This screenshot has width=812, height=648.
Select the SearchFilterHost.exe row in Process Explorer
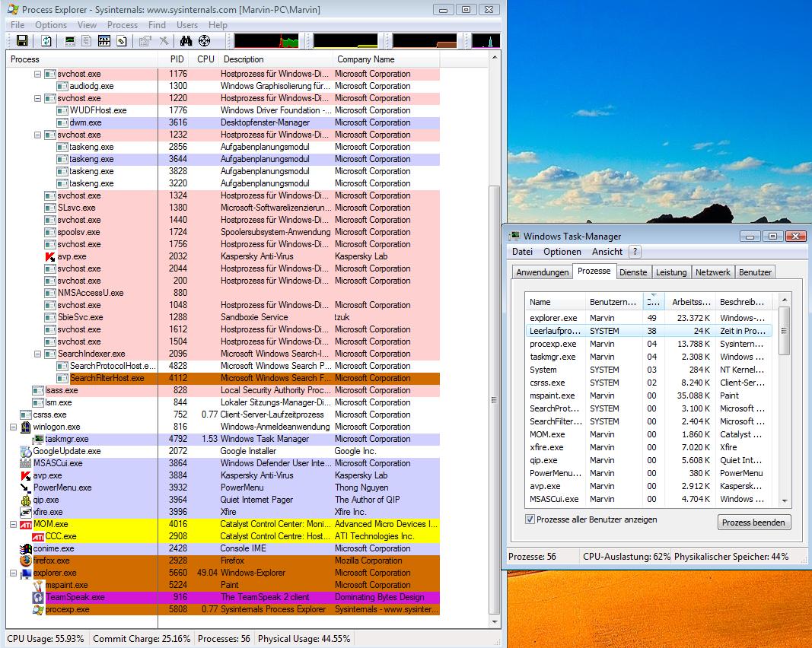point(223,378)
